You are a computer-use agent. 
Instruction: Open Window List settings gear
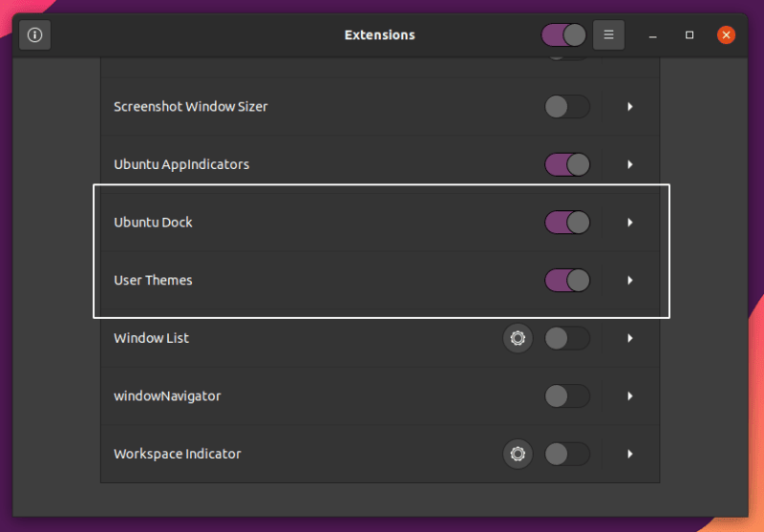pos(518,338)
